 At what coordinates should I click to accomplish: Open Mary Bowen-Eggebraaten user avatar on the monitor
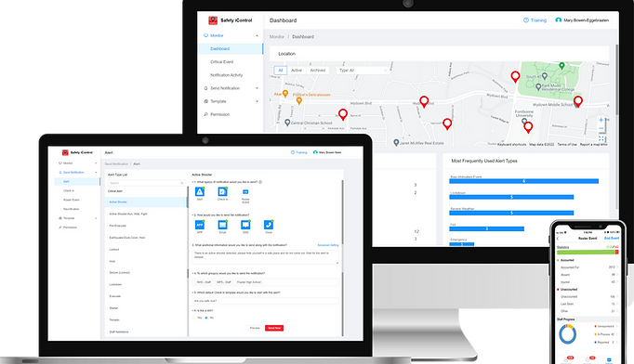pyautogui.click(x=559, y=20)
